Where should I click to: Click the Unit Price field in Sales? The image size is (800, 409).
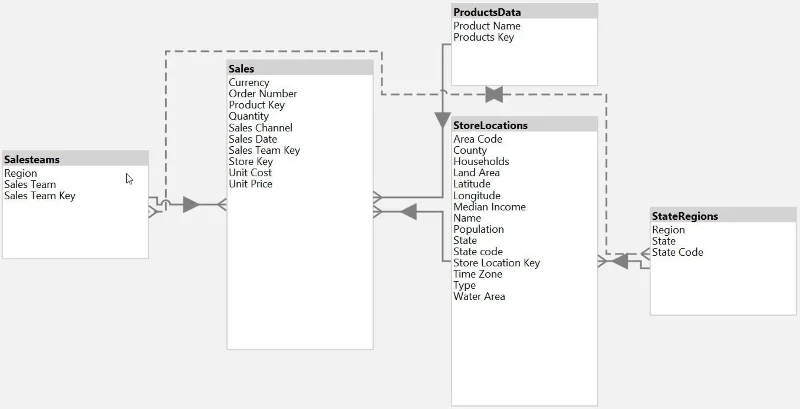(251, 184)
